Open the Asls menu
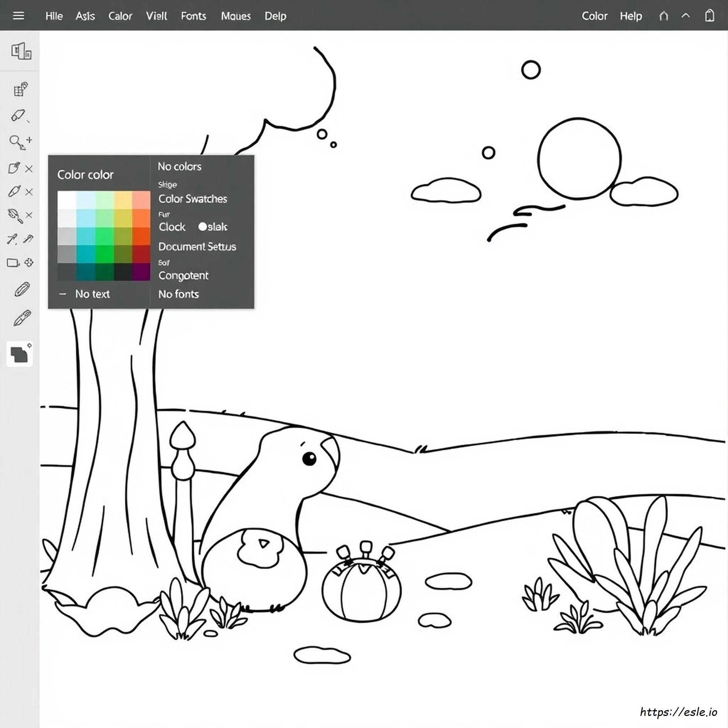The height and width of the screenshot is (728, 728). point(85,16)
